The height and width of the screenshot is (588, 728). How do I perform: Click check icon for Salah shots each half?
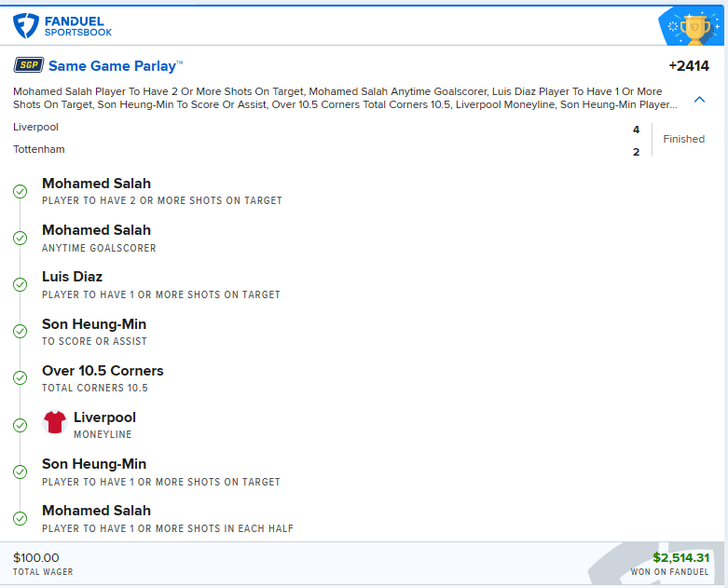pyautogui.click(x=20, y=518)
